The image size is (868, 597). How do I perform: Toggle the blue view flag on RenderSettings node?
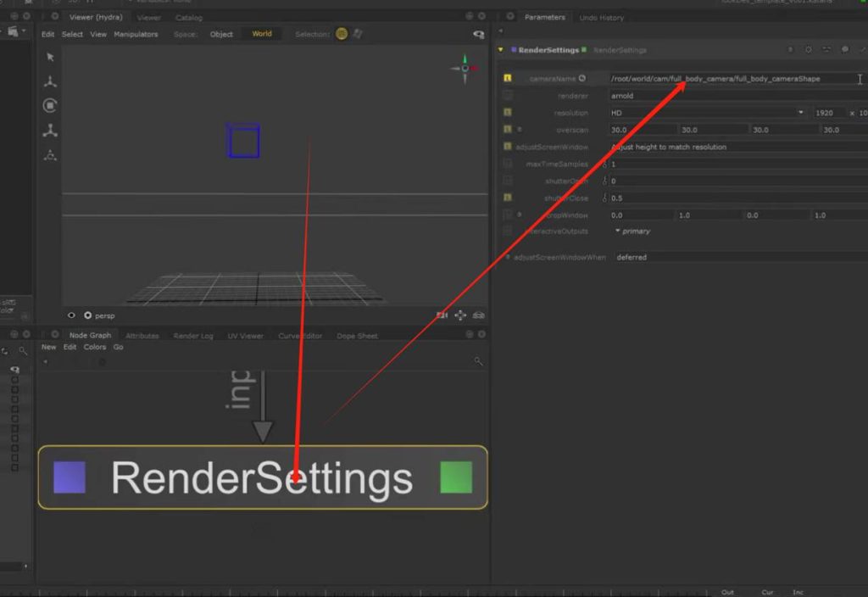click(x=70, y=477)
